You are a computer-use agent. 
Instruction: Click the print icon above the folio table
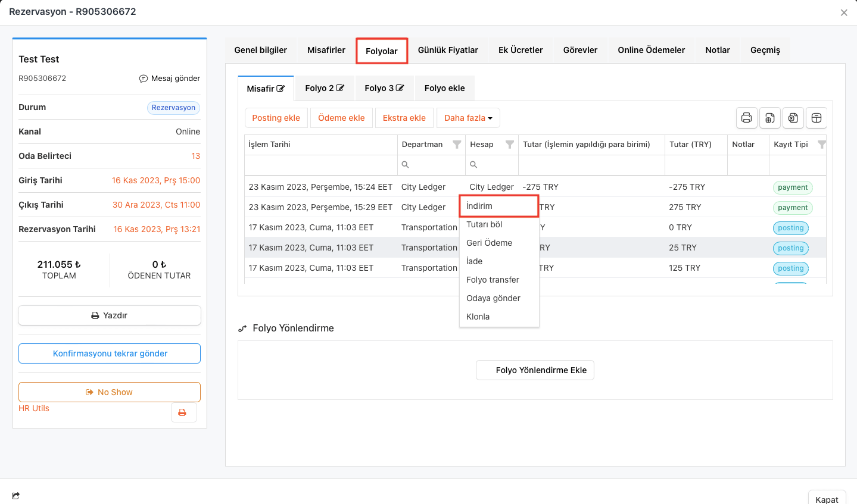coord(746,118)
